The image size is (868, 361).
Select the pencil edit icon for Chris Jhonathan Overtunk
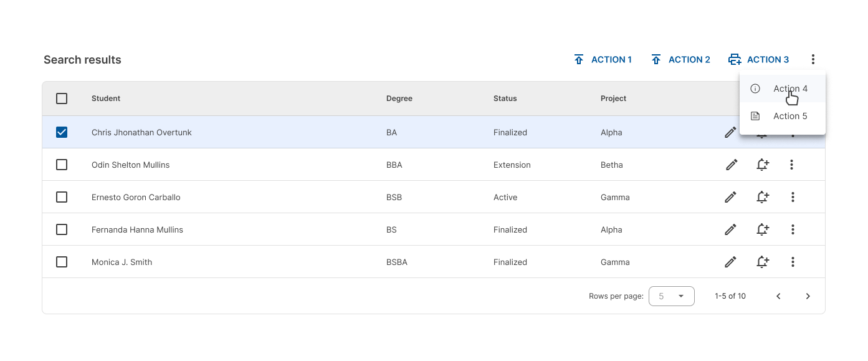click(x=730, y=132)
